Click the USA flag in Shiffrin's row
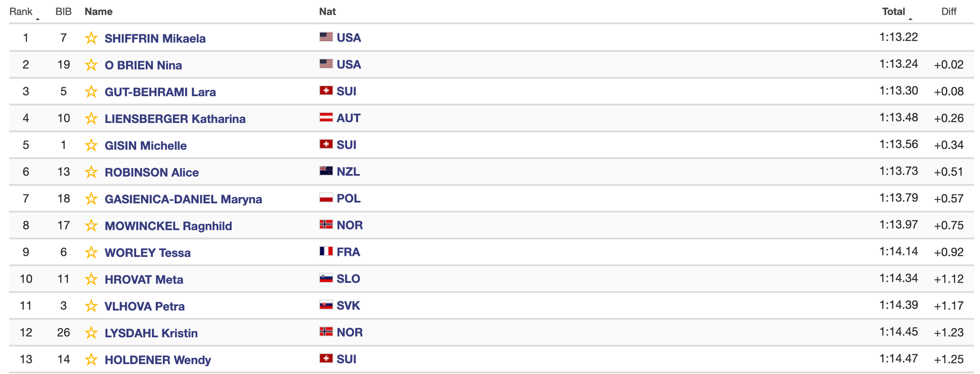The height and width of the screenshot is (374, 980). 326,37
